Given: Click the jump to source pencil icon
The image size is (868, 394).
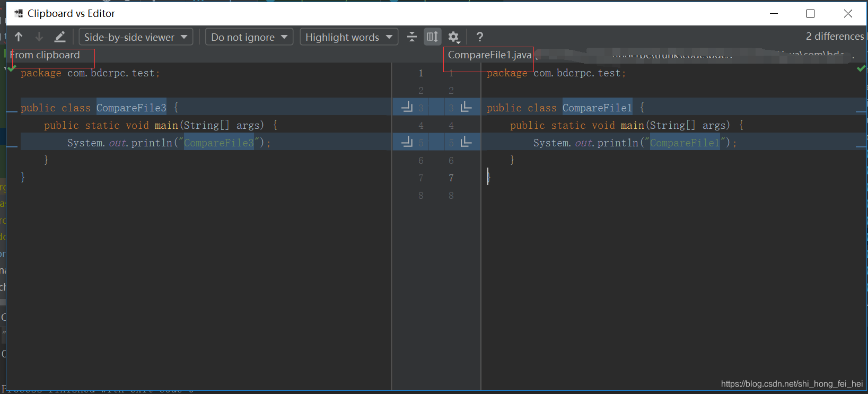Looking at the screenshot, I should click(x=60, y=37).
